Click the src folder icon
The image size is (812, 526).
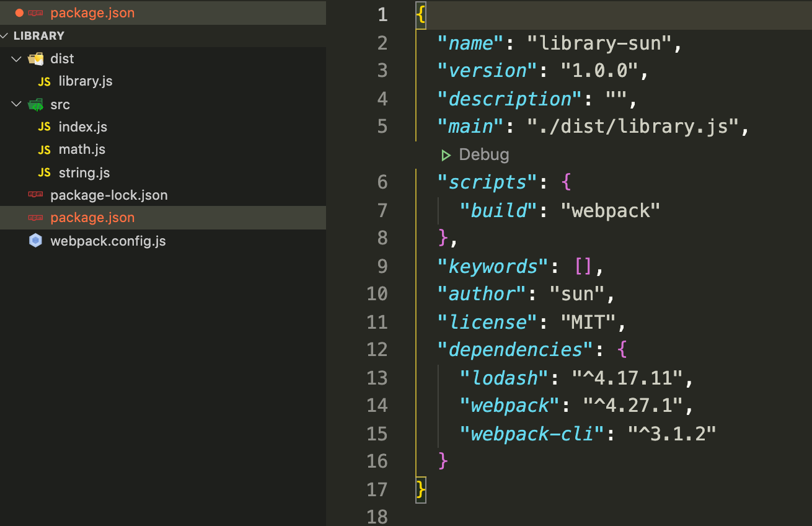(35, 104)
